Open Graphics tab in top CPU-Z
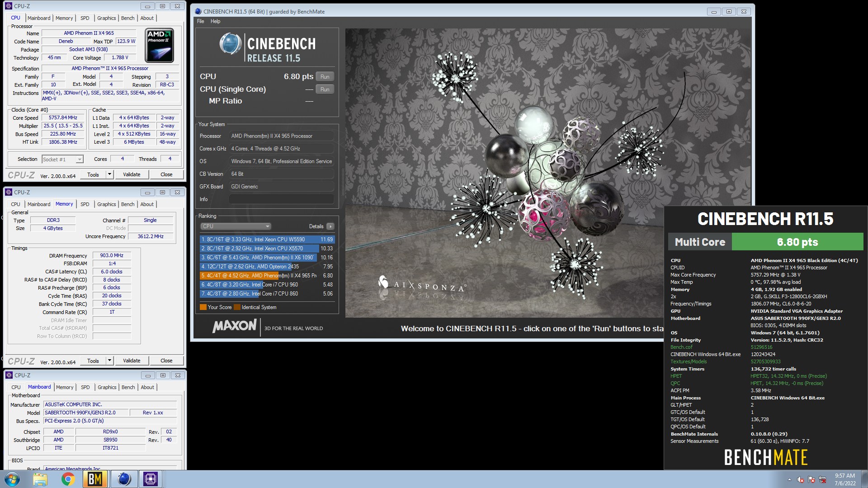868x488 pixels. [x=107, y=18]
